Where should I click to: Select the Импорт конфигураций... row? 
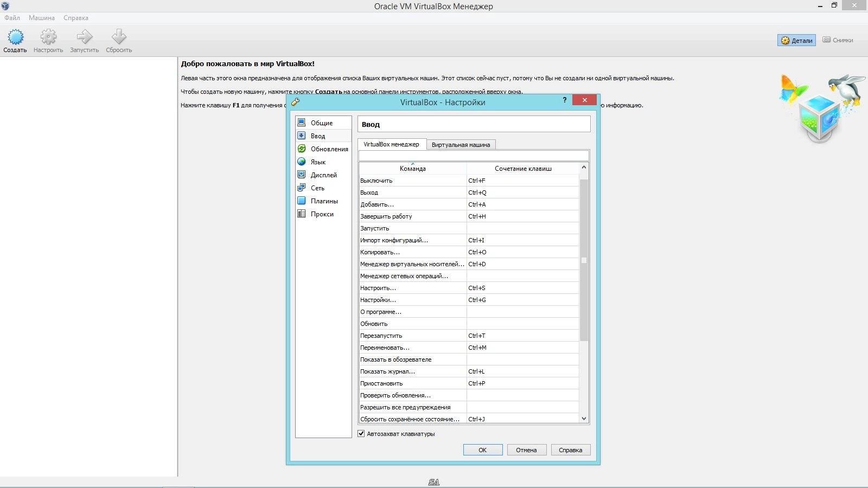tap(469, 240)
